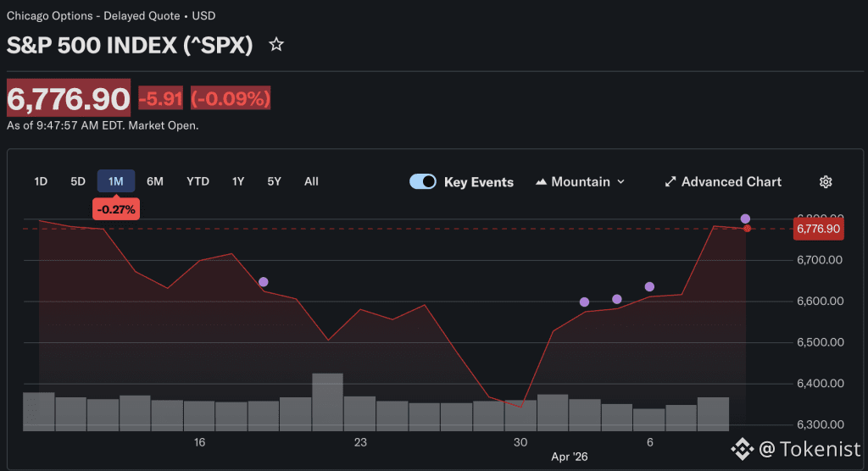Click the Advanced Chart expand arrows icon

click(670, 182)
